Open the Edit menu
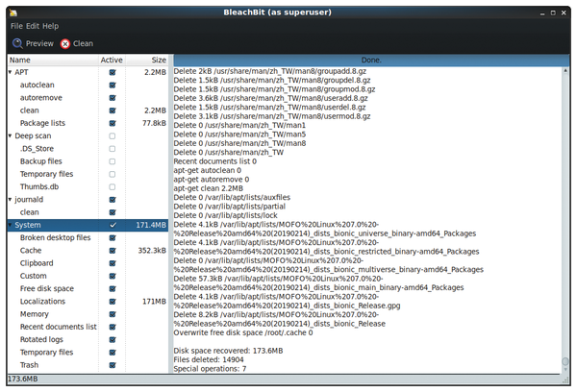Screen dimensions: 577x392 click(x=33, y=26)
